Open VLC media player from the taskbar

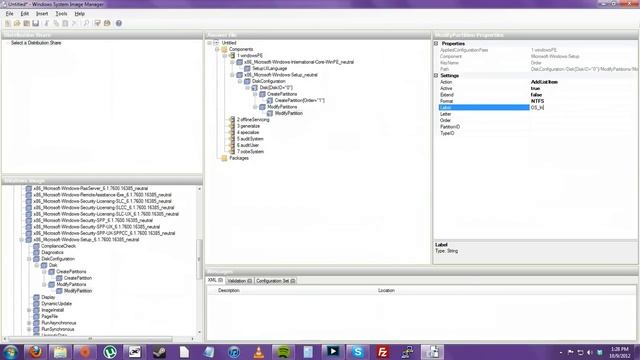tap(259, 352)
